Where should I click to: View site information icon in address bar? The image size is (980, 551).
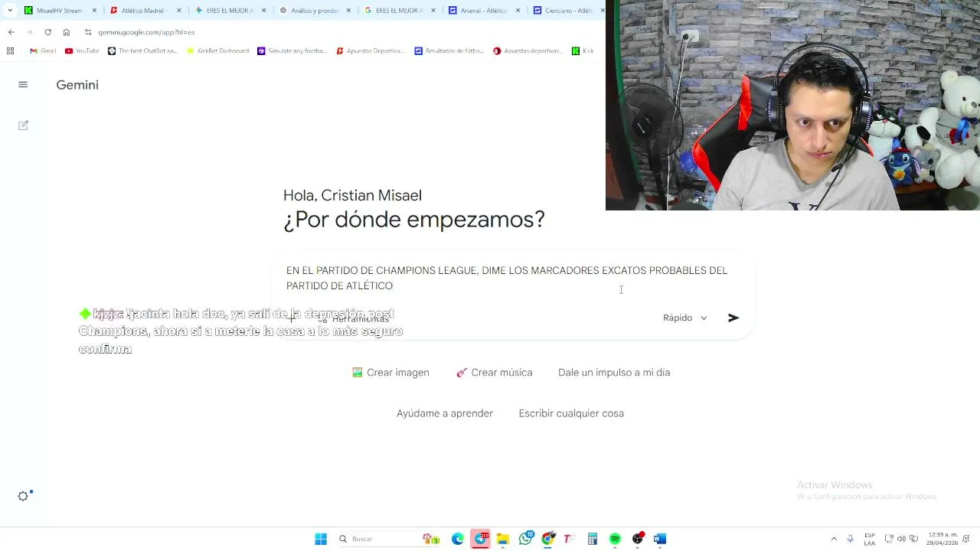tap(89, 32)
